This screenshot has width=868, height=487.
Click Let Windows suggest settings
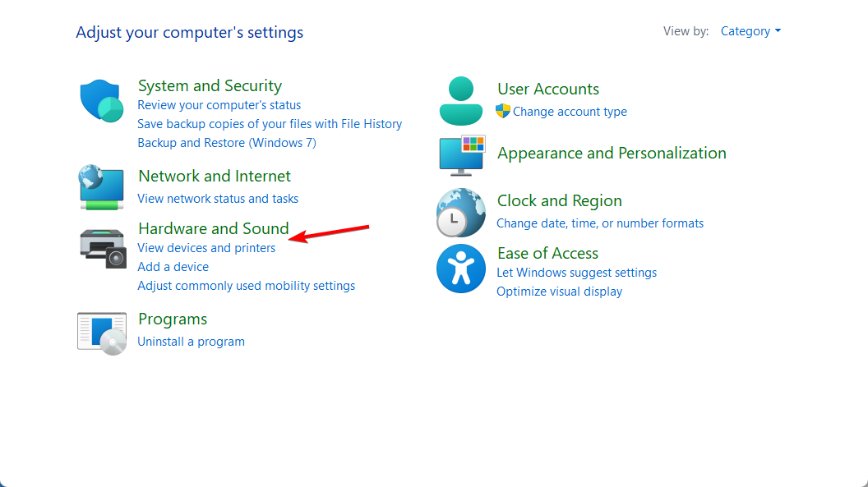pos(576,273)
